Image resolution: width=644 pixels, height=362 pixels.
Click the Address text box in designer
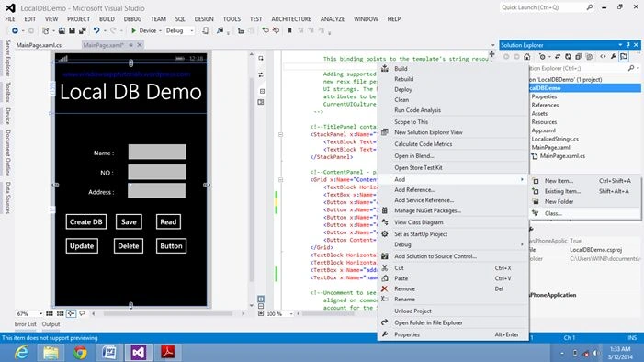click(156, 191)
